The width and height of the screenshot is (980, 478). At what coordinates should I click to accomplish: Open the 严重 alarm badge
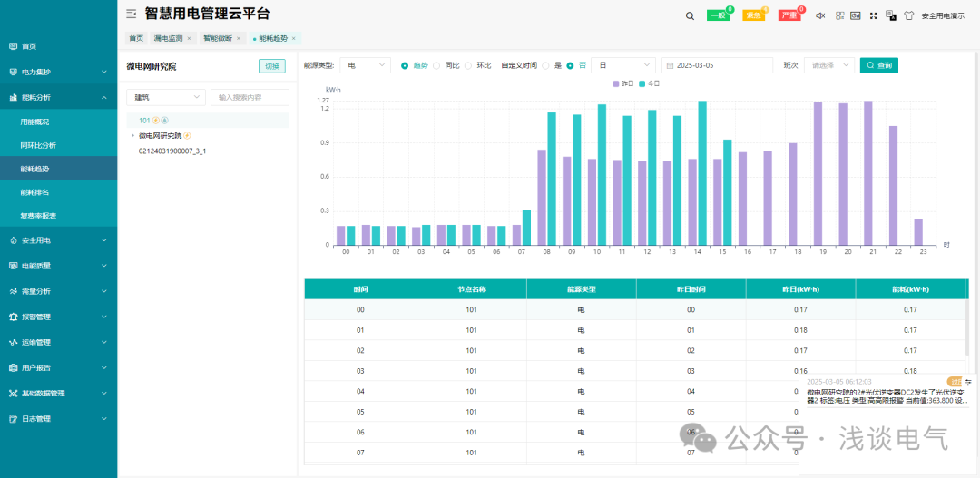789,15
